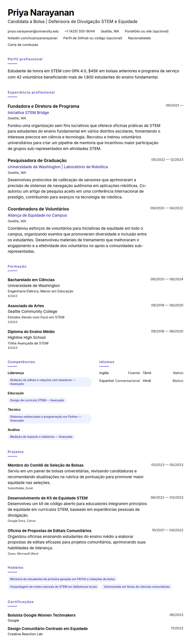Image resolution: width=191 pixels, height=644 pixels.
Task: Click the Projetos section heading
Action: 15,452
